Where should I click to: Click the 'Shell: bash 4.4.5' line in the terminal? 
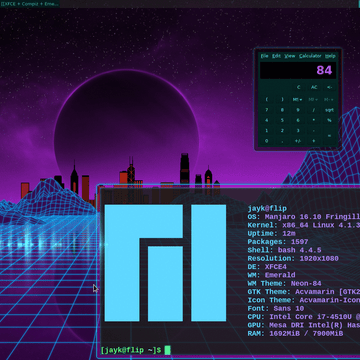284,250
